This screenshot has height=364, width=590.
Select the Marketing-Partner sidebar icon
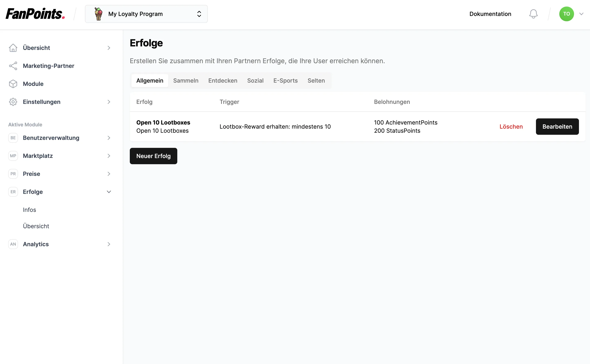13,66
